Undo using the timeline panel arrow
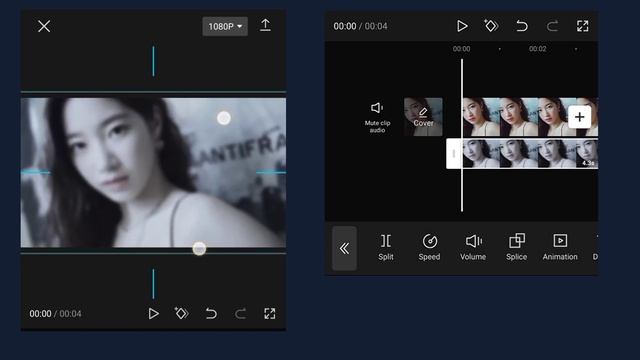640x360 pixels. [522, 26]
